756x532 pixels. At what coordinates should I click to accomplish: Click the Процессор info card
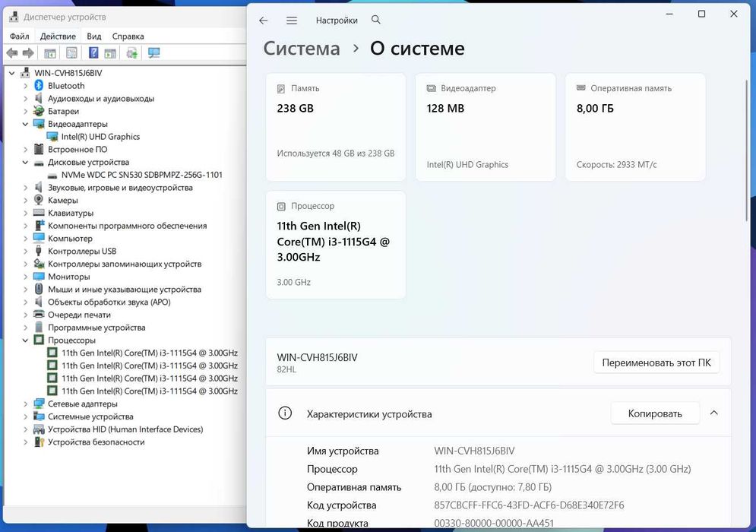(336, 245)
